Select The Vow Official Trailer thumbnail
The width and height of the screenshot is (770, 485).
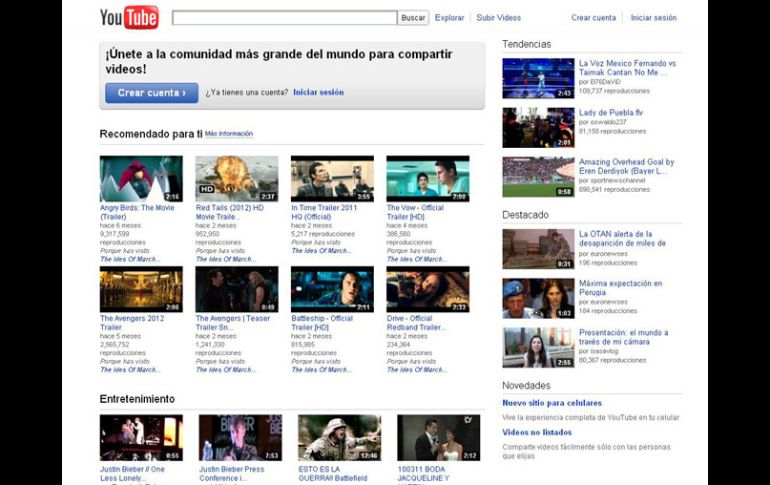(427, 178)
